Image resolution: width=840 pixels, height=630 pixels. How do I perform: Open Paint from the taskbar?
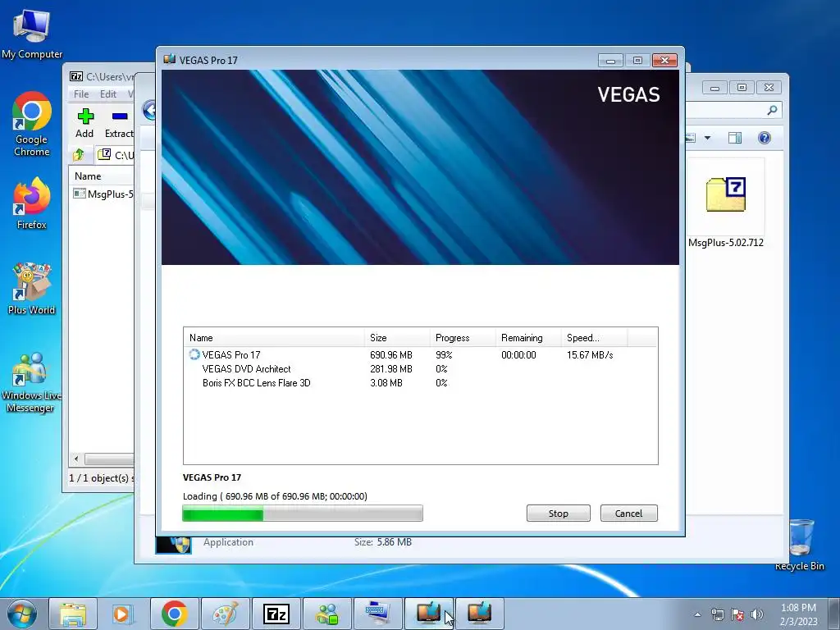[x=225, y=614]
